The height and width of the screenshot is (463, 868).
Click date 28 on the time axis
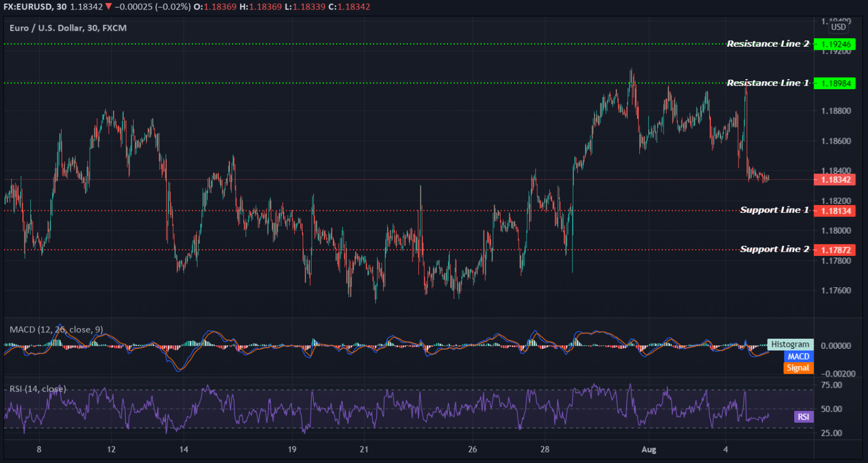pos(545,449)
